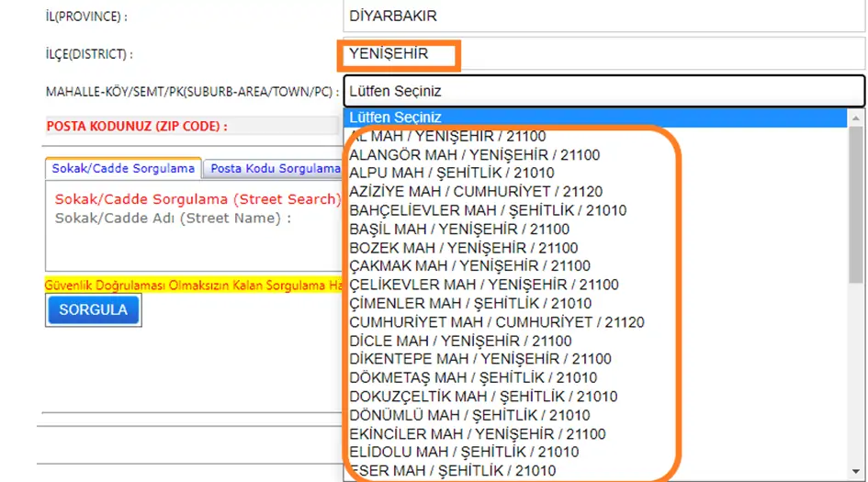Select ÇİMENLER MAH / ŞEHİTLİK / 21010
868x482 pixels.
[470, 303]
